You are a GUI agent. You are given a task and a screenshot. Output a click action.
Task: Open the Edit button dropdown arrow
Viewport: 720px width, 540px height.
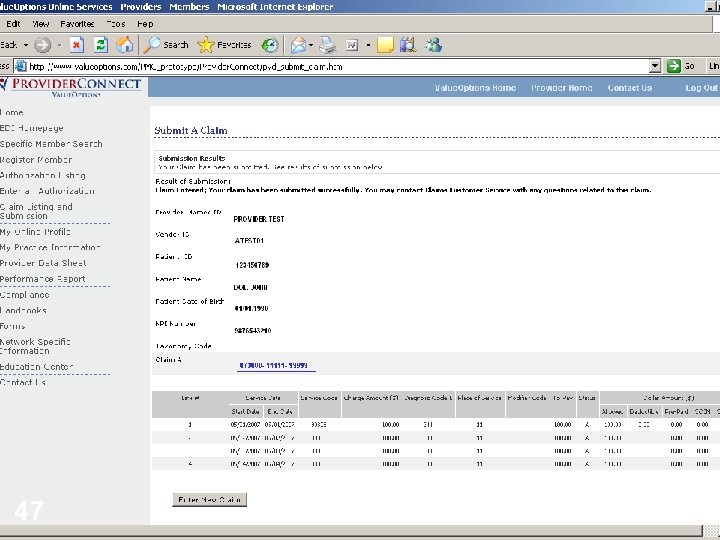(368, 45)
